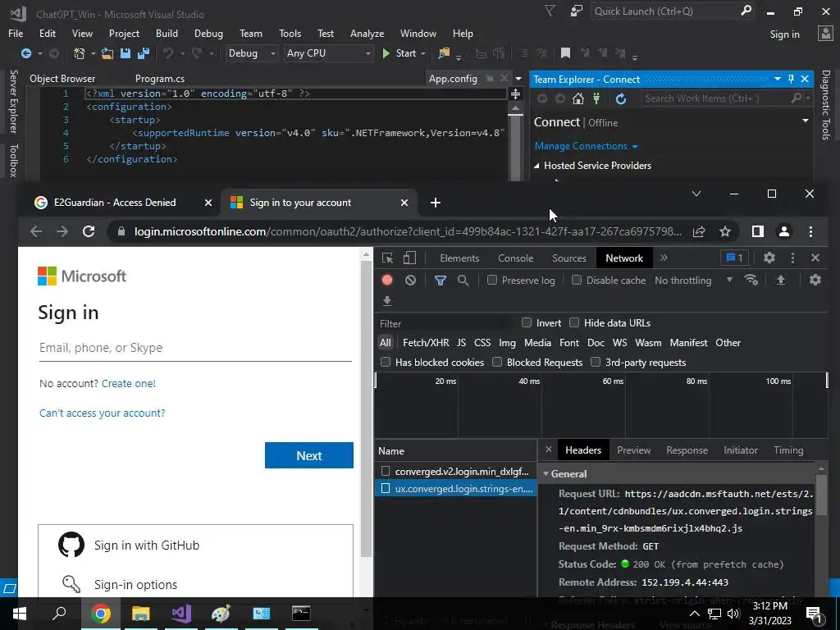Click the Refresh icon in Team Explorer
Screen dimensions: 840x630
click(621, 98)
